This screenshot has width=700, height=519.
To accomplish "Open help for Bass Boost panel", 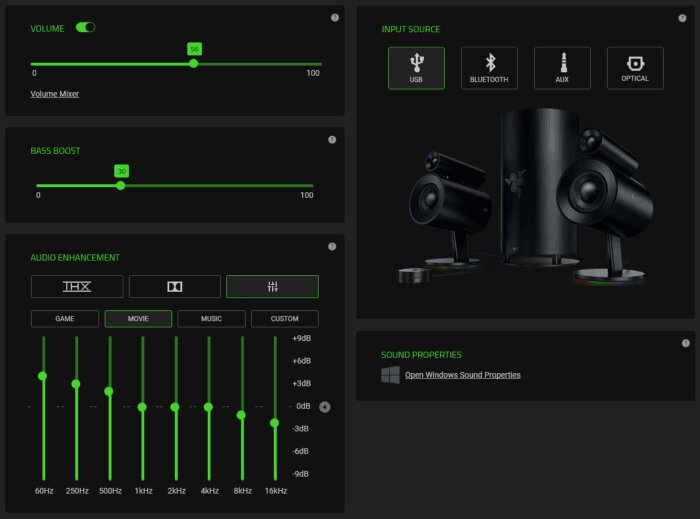I will click(332, 140).
